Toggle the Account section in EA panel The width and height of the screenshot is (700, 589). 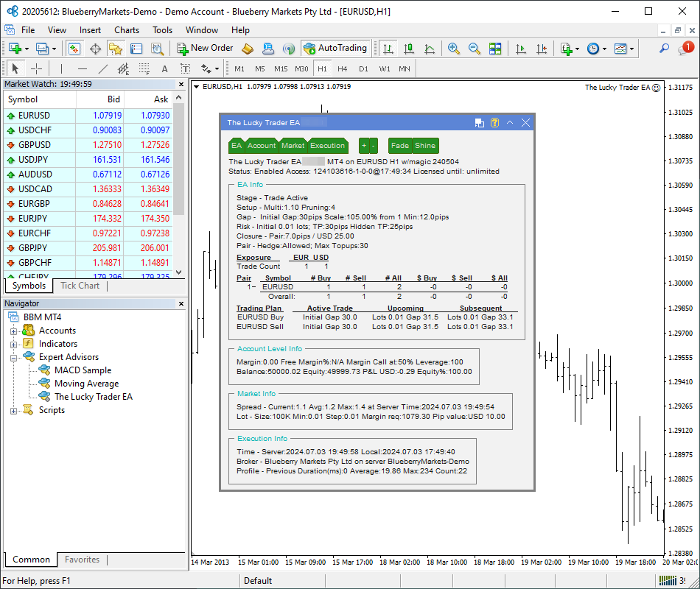pos(262,146)
